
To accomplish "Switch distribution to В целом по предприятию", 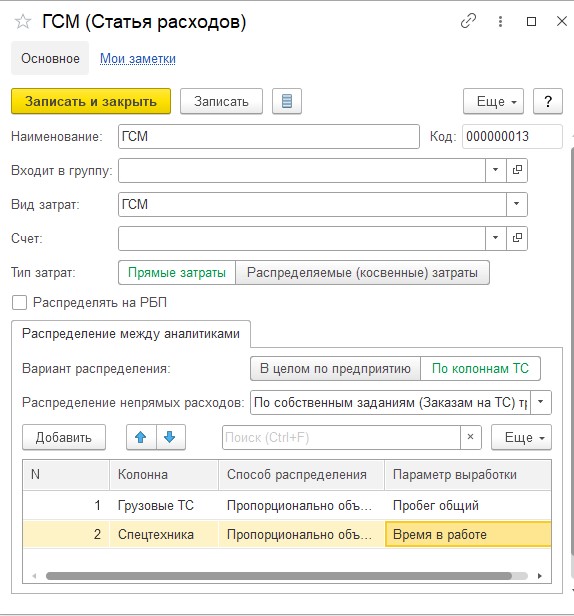I will tap(335, 368).
